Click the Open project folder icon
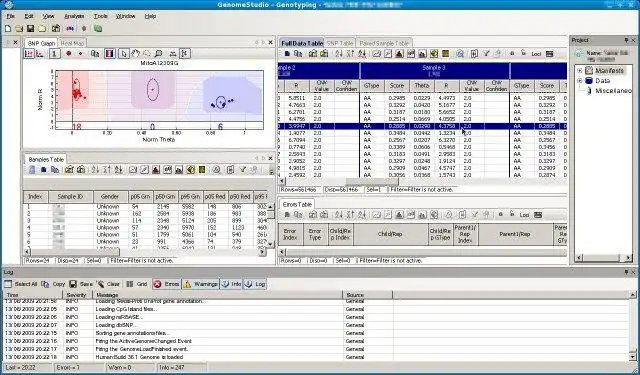Image resolution: width=640 pixels, height=375 pixels. coord(19,29)
